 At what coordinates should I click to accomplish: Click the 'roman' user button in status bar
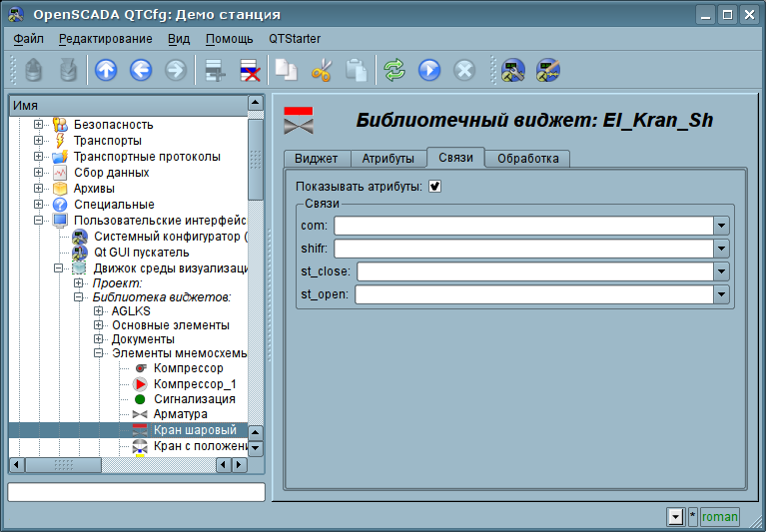(x=719, y=516)
